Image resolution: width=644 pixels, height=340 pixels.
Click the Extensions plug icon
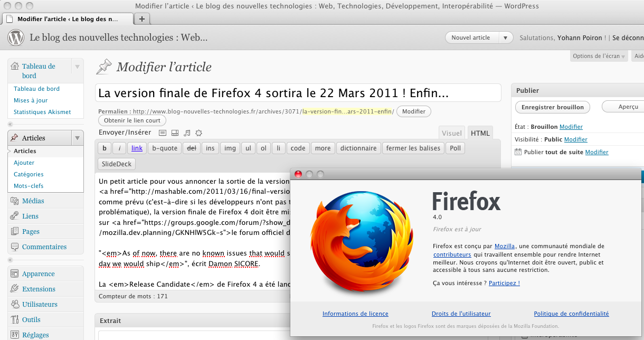click(15, 289)
